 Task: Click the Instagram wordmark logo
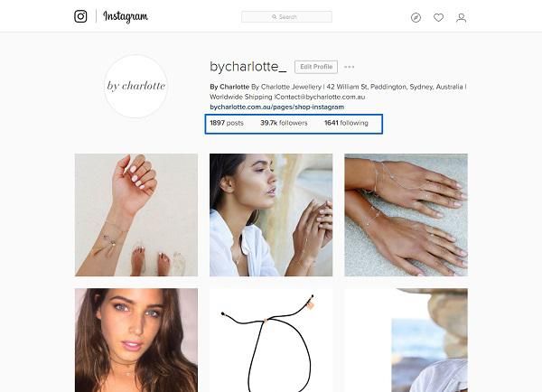click(126, 16)
